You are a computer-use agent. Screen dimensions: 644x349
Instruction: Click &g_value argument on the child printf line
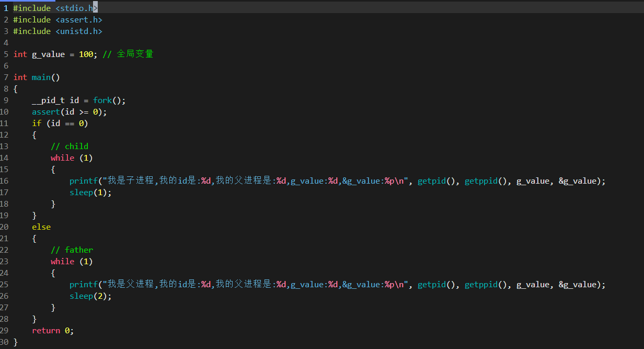577,181
